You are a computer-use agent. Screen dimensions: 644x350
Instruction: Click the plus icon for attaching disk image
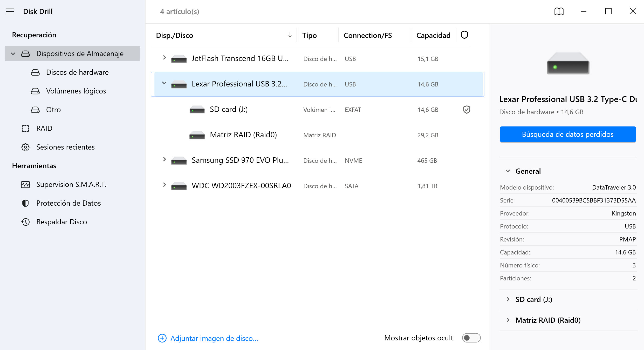pyautogui.click(x=162, y=338)
